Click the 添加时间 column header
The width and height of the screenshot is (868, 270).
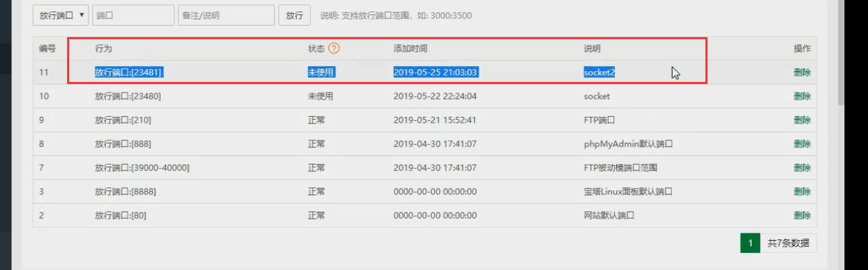(410, 48)
